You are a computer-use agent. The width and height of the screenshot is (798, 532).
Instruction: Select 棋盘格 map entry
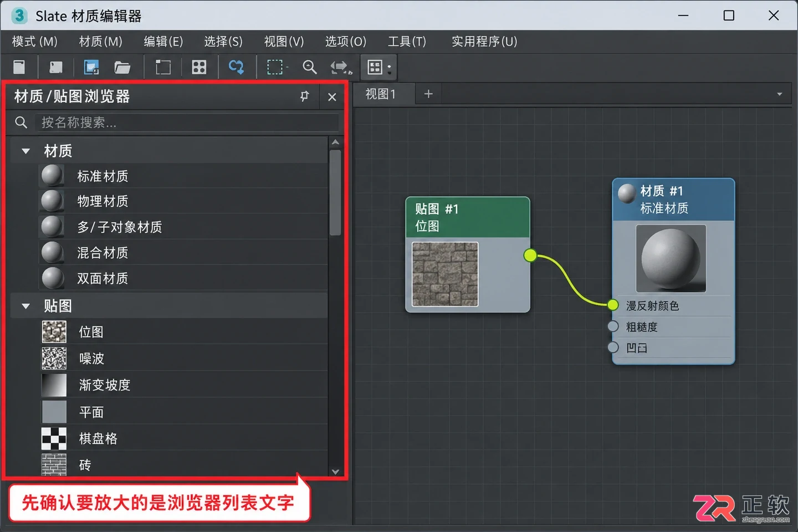(183, 438)
